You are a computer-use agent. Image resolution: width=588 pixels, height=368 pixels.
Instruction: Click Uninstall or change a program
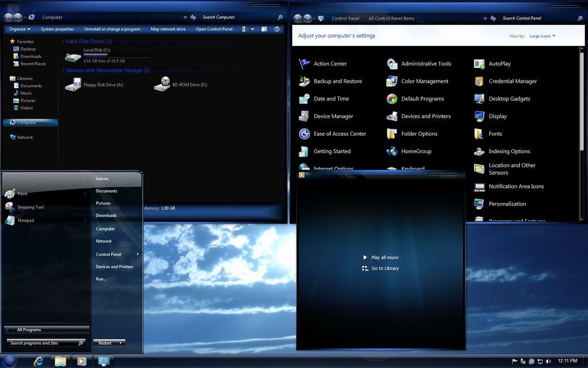[x=113, y=29]
